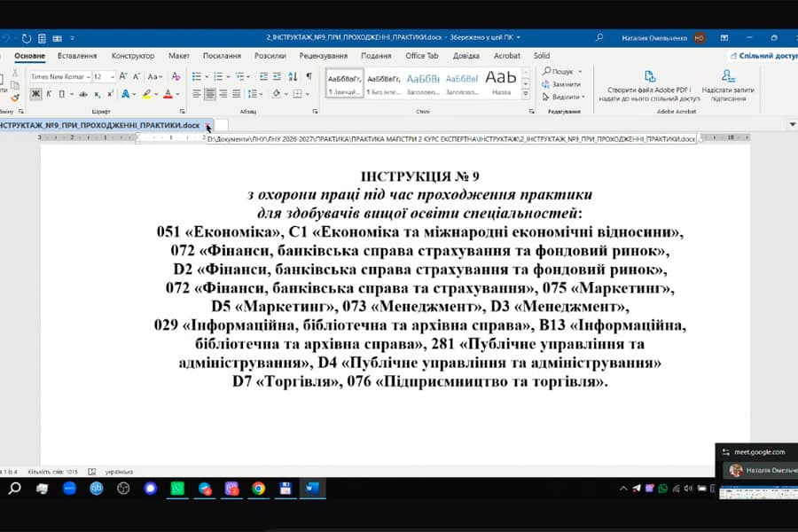Screen dimensions: 798x532
Task: Click the Request signatures icon
Action: (728, 76)
